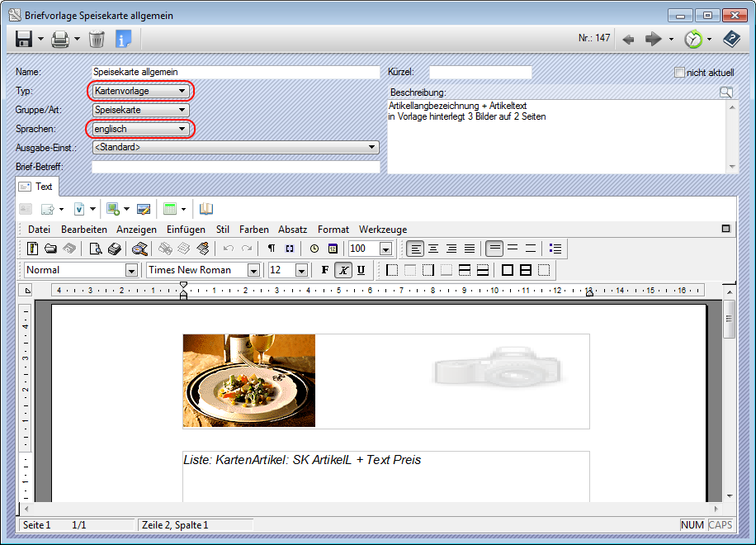Open the Einfügen menu
Screen dimensions: 756x545
point(186,229)
